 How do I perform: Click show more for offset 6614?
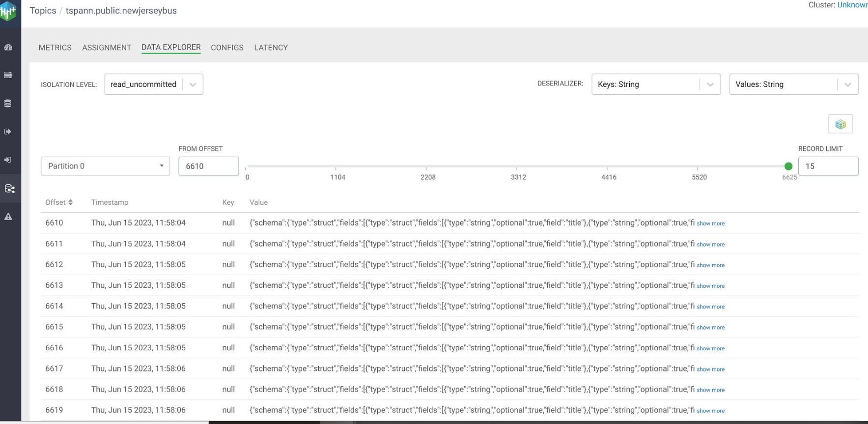pyautogui.click(x=710, y=307)
